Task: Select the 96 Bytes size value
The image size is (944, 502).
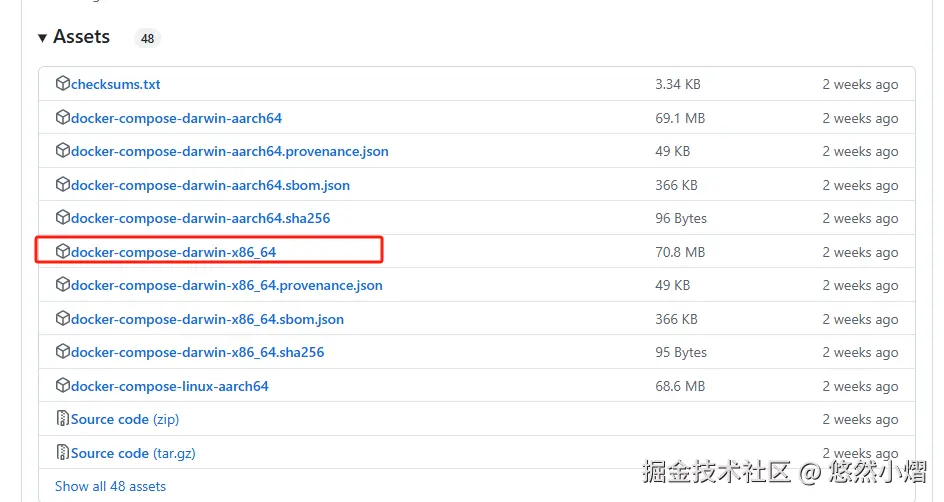Action: click(x=681, y=218)
